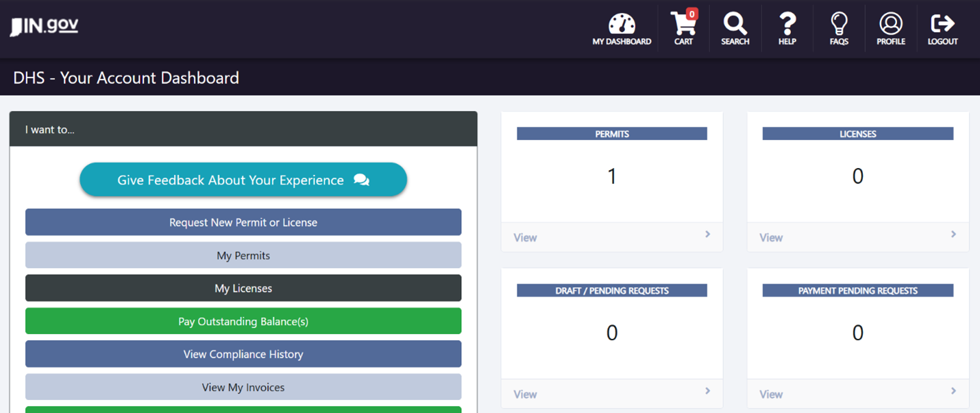
Task: Click the IN.gov logo
Action: pos(44,27)
